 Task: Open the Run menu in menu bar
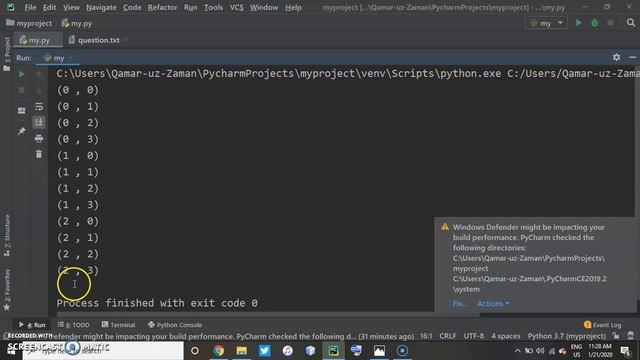pyautogui.click(x=190, y=7)
